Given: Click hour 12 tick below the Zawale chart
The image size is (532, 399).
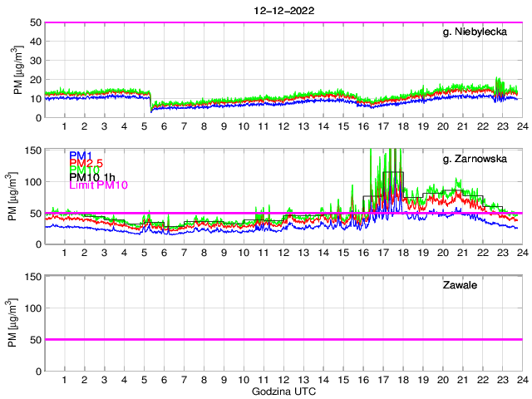Looking at the screenshot, I should click(283, 380).
